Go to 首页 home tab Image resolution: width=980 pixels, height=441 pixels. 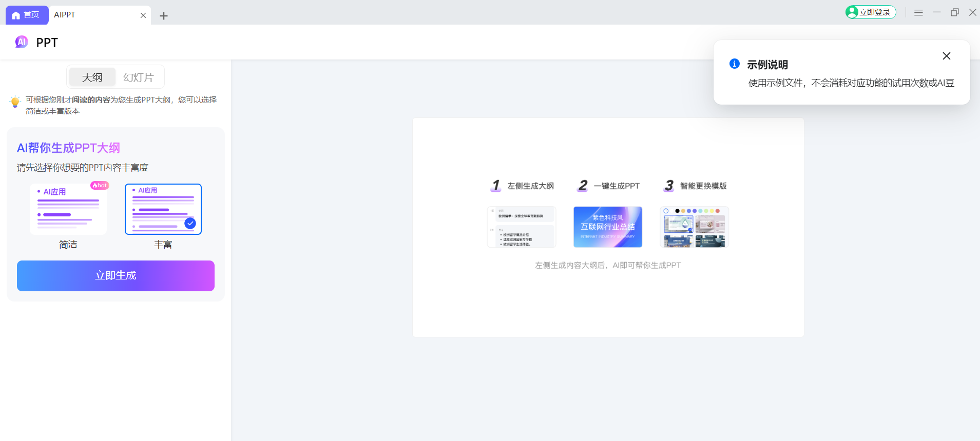pyautogui.click(x=27, y=15)
